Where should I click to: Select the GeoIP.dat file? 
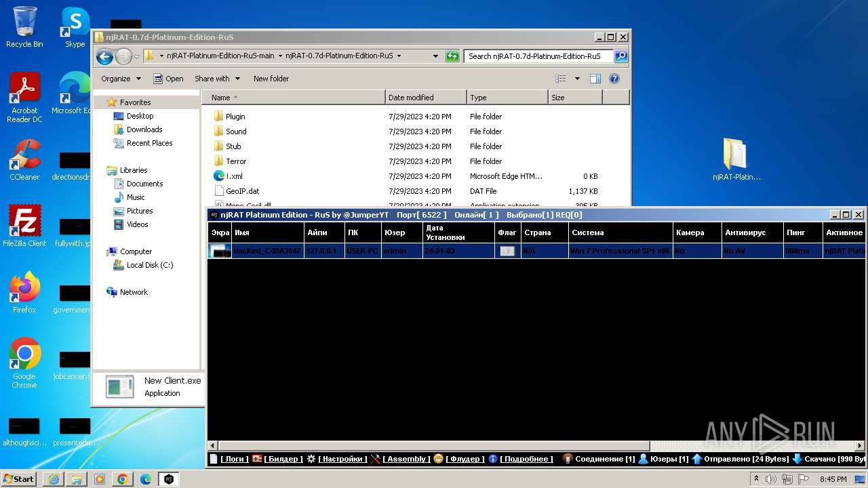242,191
